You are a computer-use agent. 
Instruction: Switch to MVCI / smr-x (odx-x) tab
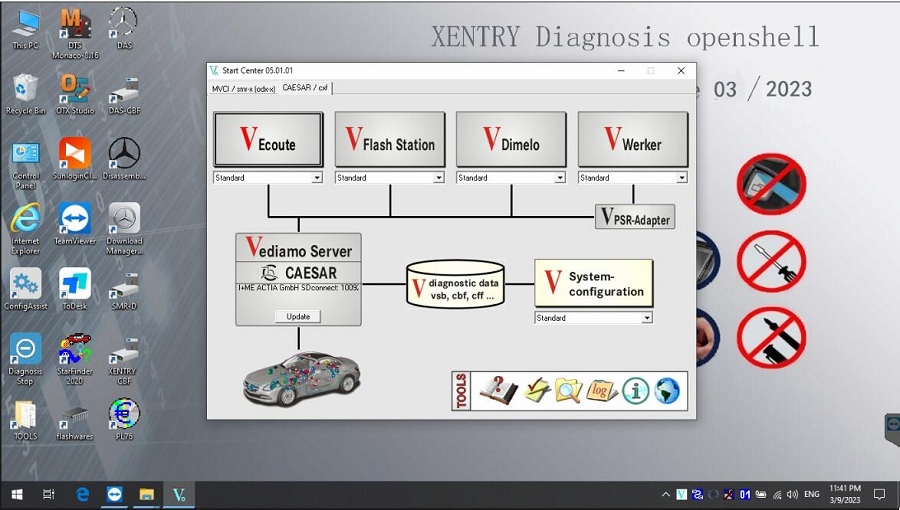coord(243,89)
